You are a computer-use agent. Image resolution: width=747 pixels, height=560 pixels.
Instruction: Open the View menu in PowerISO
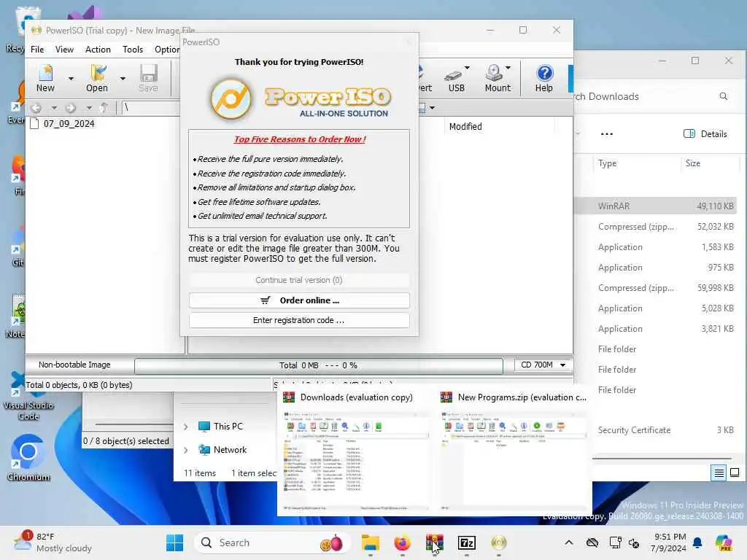pos(64,50)
